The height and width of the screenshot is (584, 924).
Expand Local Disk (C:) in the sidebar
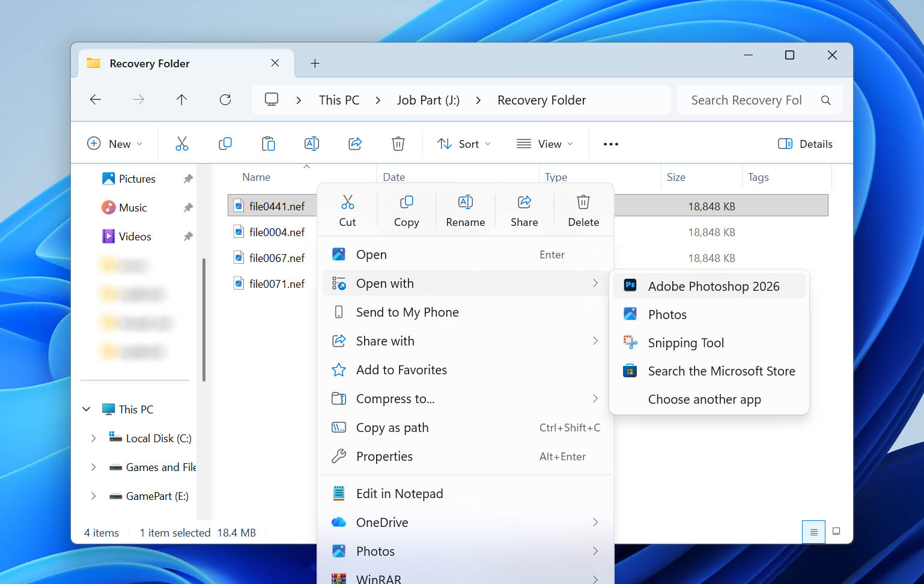click(94, 438)
